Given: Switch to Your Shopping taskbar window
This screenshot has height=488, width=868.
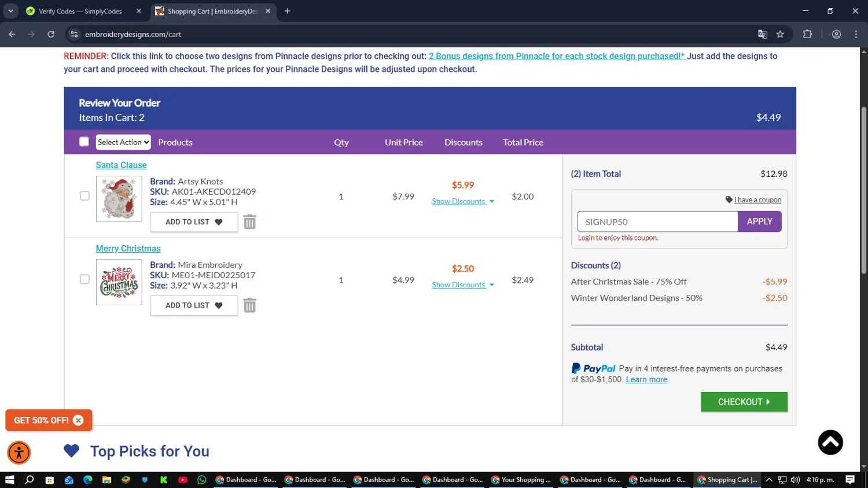Looking at the screenshot, I should click(521, 480).
